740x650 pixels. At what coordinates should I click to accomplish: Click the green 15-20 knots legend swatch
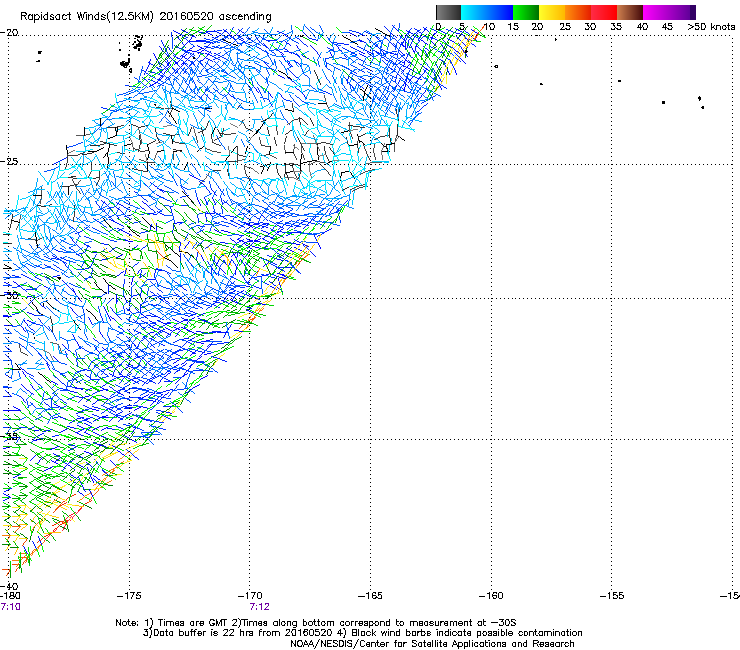[x=526, y=12]
